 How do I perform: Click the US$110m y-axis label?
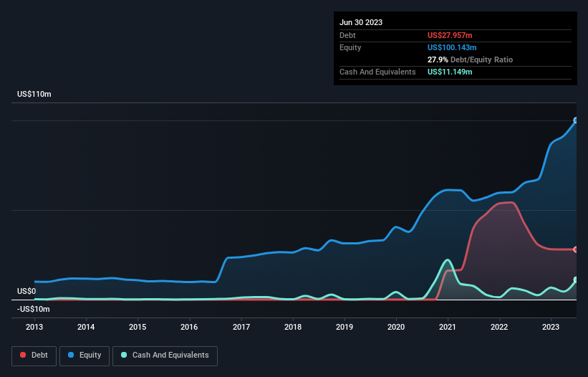tap(34, 94)
